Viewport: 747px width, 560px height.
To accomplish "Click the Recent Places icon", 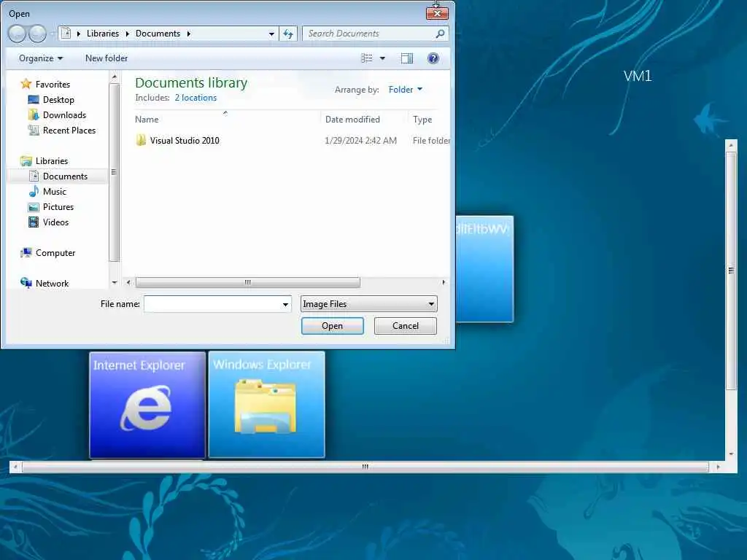I will coord(34,130).
